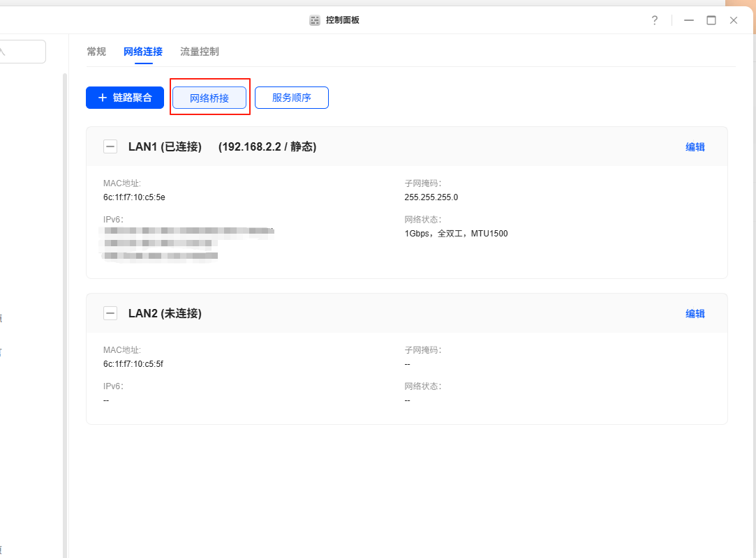The image size is (756, 558).
Task: Click subnet mask 255.255.255.0 value
Action: click(431, 197)
